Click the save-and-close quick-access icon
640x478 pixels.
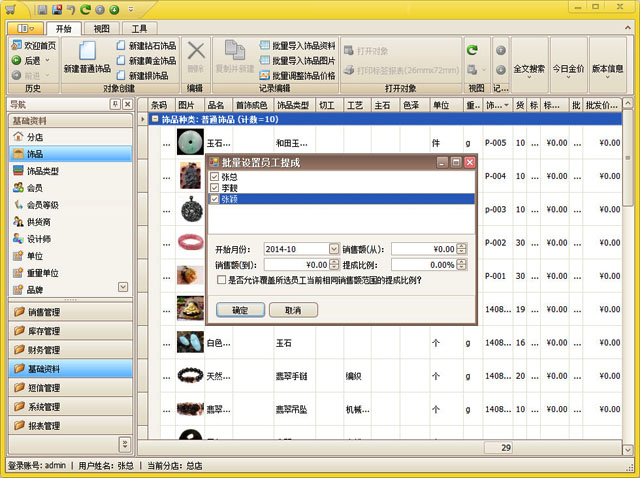point(57,9)
